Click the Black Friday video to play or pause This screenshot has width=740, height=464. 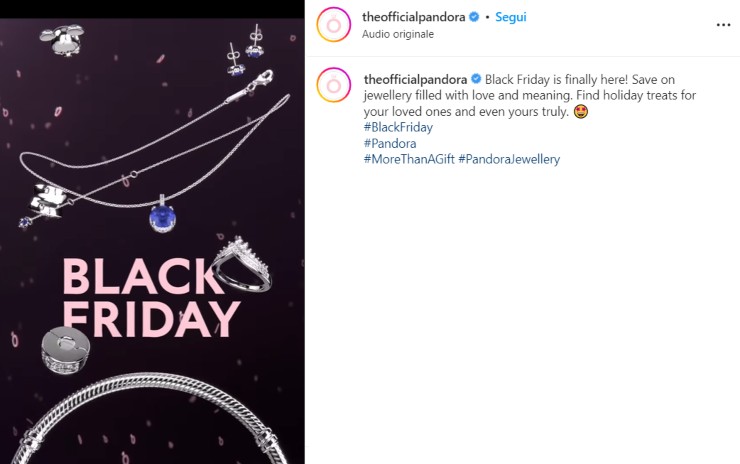152,241
